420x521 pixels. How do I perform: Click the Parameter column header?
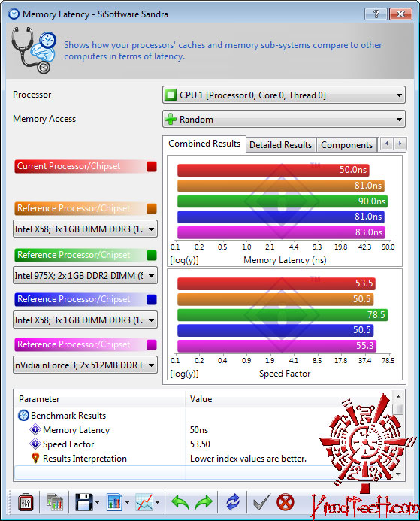(x=99, y=399)
